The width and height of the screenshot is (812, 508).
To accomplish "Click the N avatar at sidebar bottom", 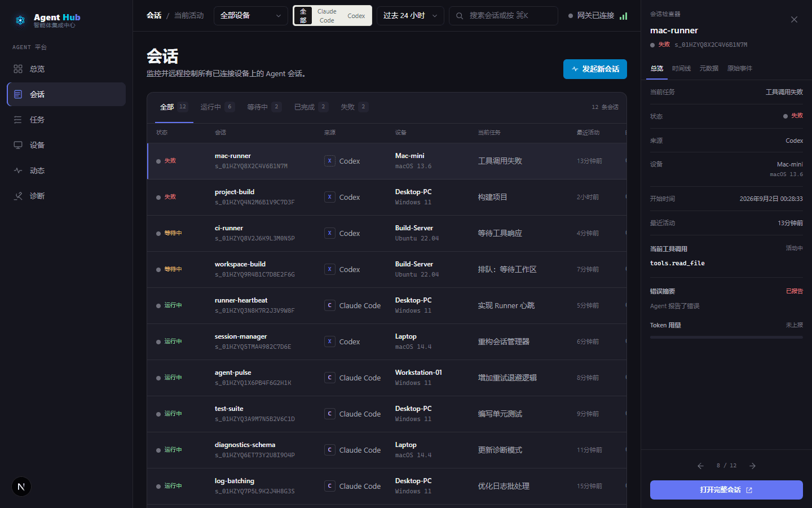I will click(x=21, y=487).
